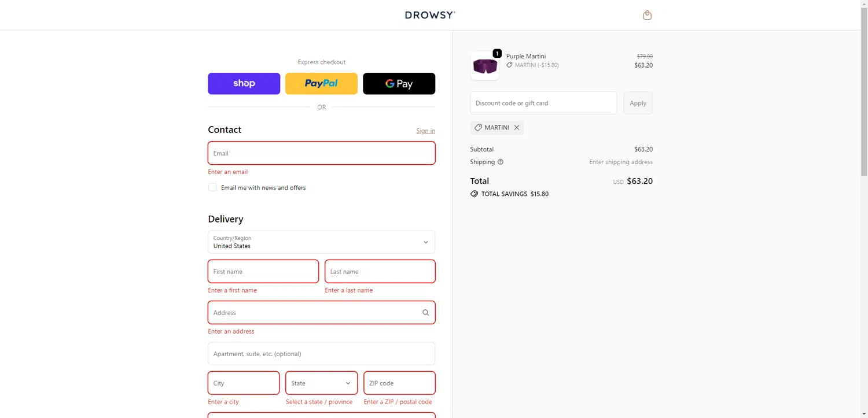Click the DROWSY logo in header
Image resolution: width=868 pixels, height=418 pixels.
point(430,15)
